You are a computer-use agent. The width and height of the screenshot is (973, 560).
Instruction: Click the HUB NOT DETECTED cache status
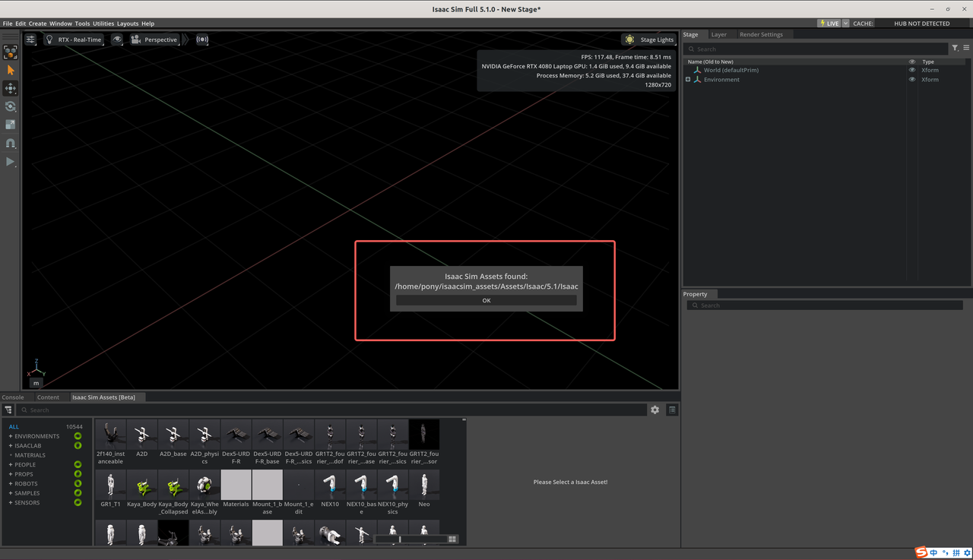click(x=921, y=24)
